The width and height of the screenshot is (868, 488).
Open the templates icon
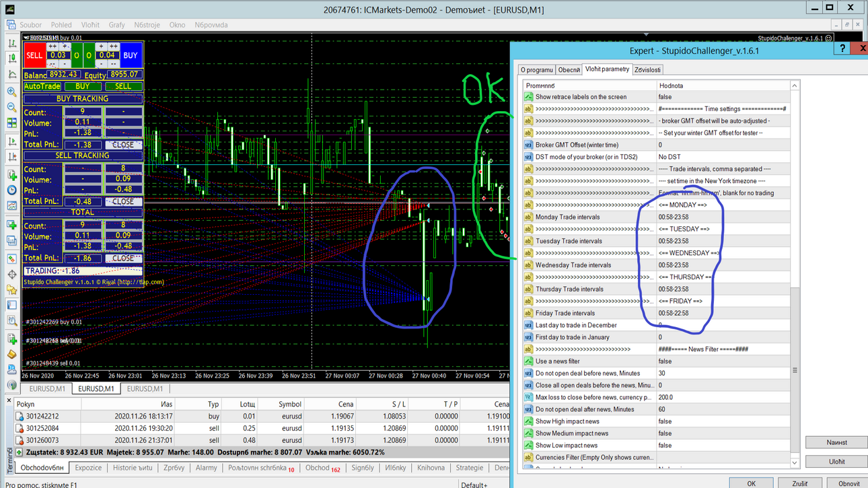pyautogui.click(x=11, y=207)
